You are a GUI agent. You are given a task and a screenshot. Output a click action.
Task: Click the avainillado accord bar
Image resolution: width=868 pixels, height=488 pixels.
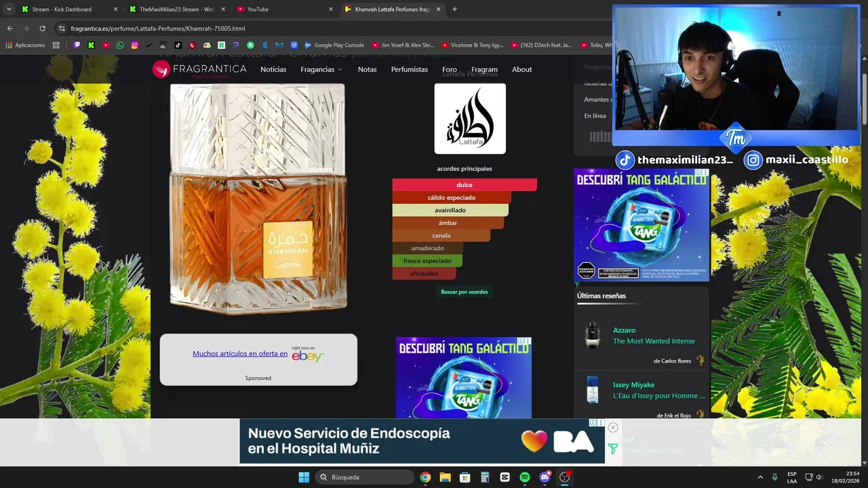[450, 210]
